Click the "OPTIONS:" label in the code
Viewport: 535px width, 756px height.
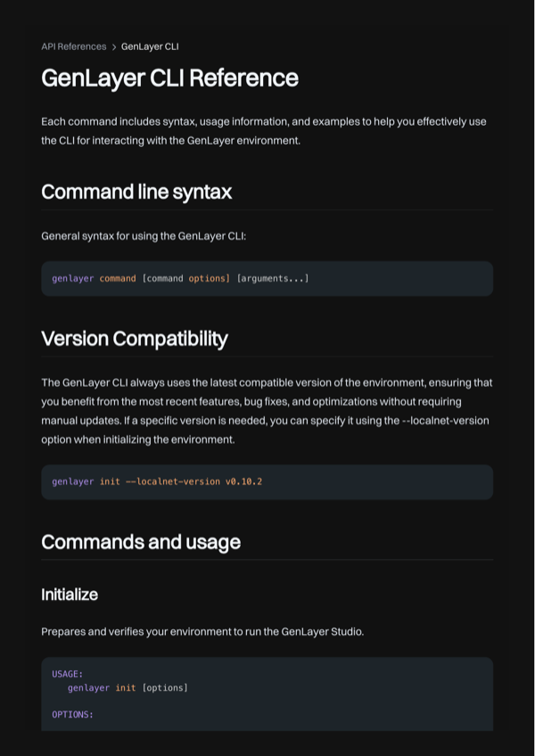coord(72,715)
